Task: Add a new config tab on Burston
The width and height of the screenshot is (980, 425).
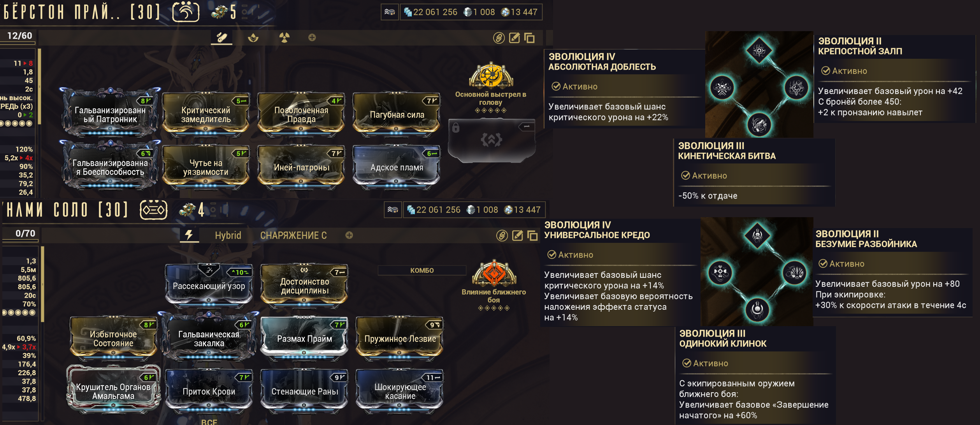Action: pos(312,37)
